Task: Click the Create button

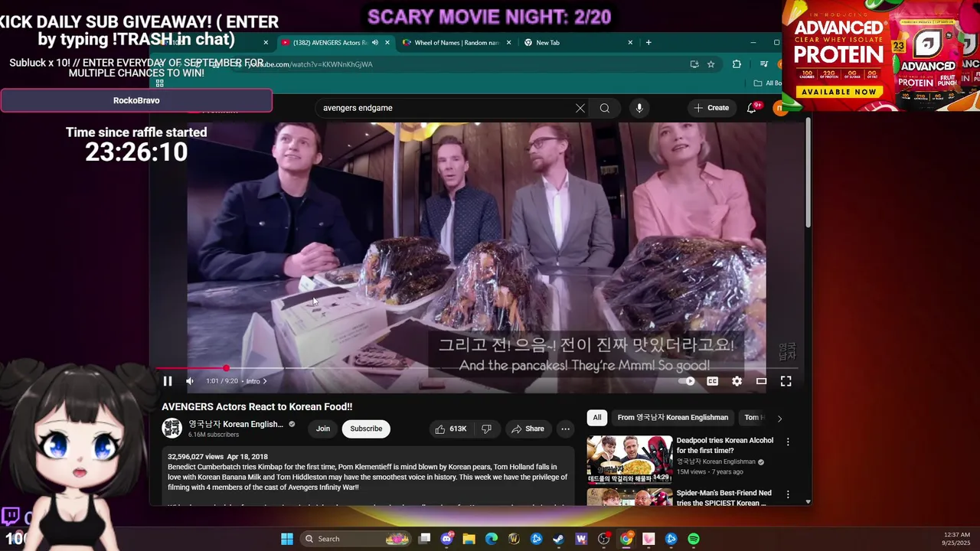Action: click(x=711, y=108)
